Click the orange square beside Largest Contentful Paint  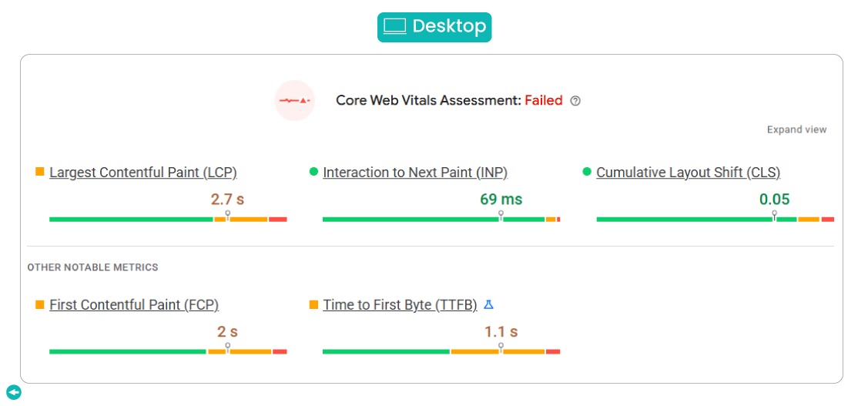coord(40,172)
